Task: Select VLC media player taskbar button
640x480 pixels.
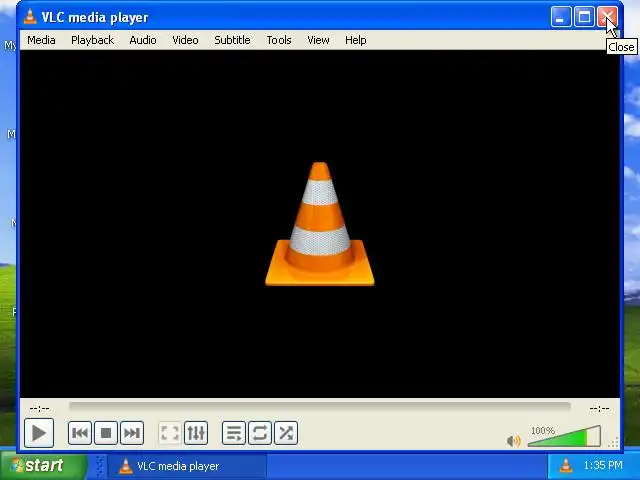Action: pos(187,466)
